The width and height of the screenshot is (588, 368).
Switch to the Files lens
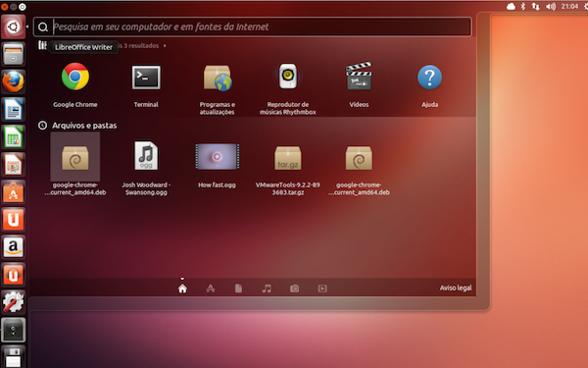pos(238,289)
